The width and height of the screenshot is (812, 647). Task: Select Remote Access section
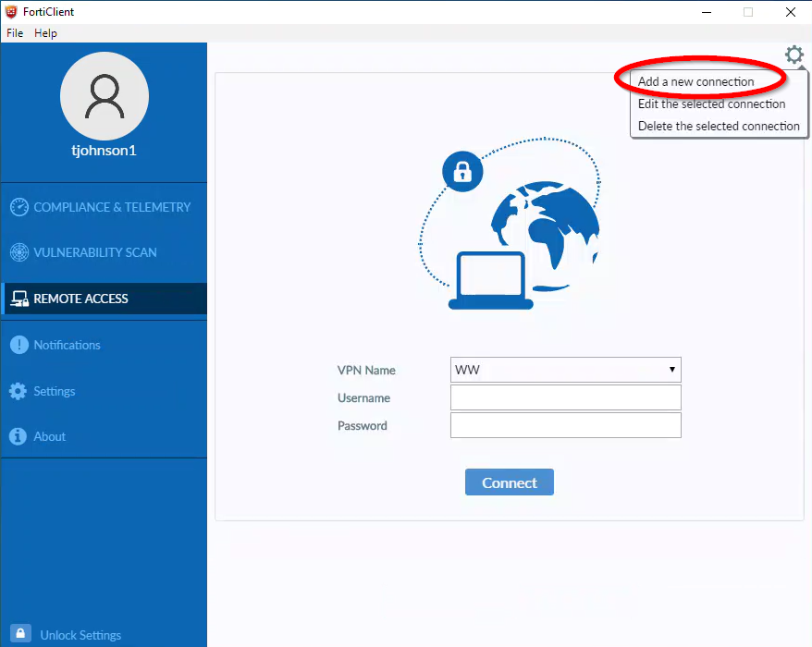click(105, 299)
